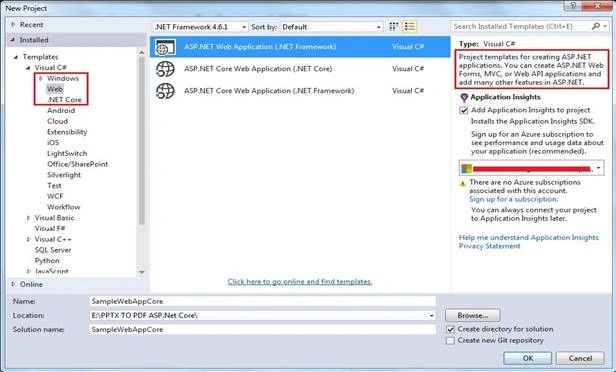Viewport: 616px width, 372px height.
Task: Select the Extensibility category
Action: (67, 132)
